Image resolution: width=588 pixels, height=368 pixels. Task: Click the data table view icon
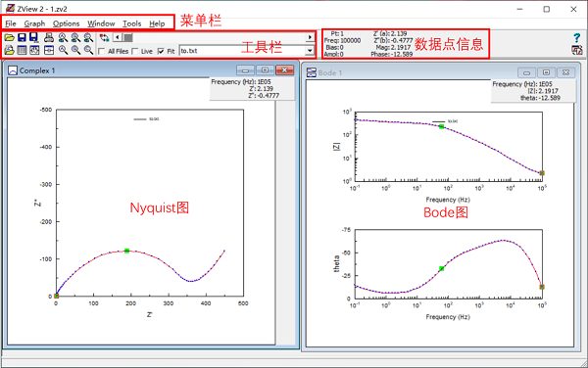pyautogui.click(x=22, y=50)
